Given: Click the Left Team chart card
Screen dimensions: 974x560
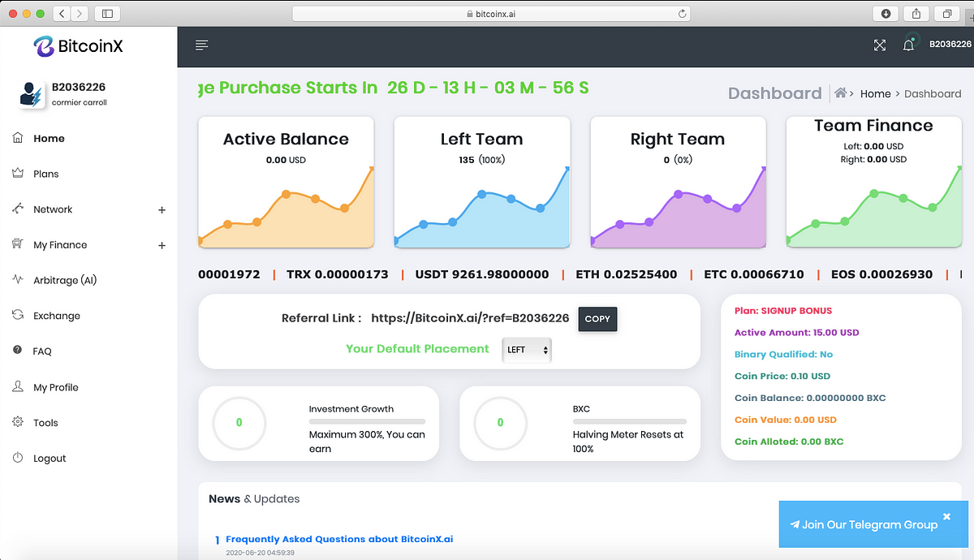Looking at the screenshot, I should (482, 182).
